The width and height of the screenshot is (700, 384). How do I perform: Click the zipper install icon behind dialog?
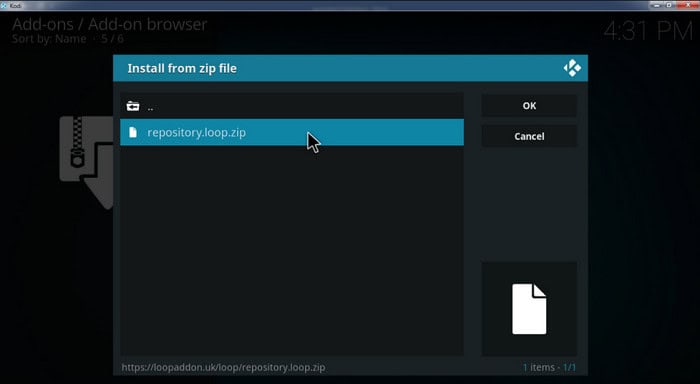86,162
